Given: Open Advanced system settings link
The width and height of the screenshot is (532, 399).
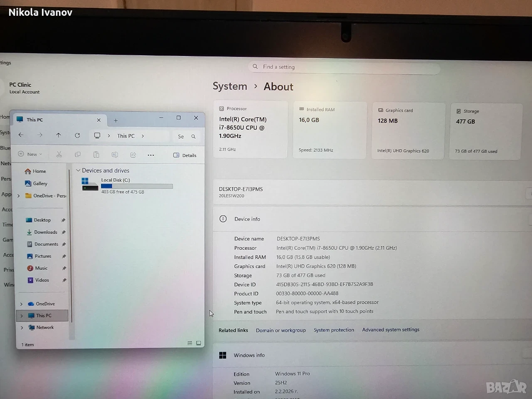Looking at the screenshot, I should click(391, 330).
